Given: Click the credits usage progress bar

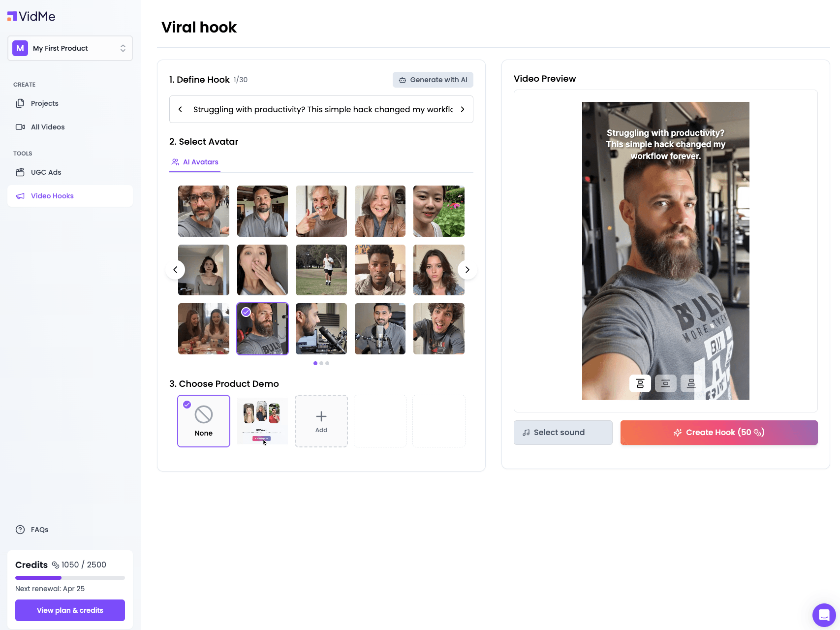Looking at the screenshot, I should click(x=70, y=578).
